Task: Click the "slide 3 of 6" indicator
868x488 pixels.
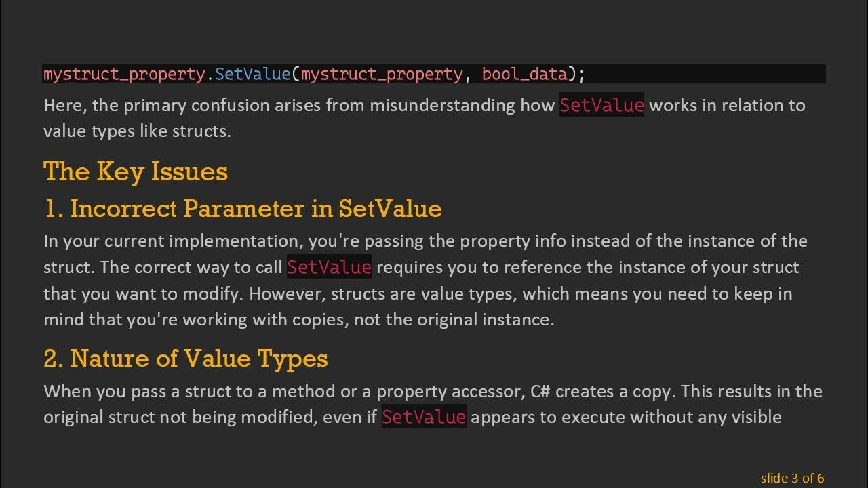Action: (x=792, y=479)
